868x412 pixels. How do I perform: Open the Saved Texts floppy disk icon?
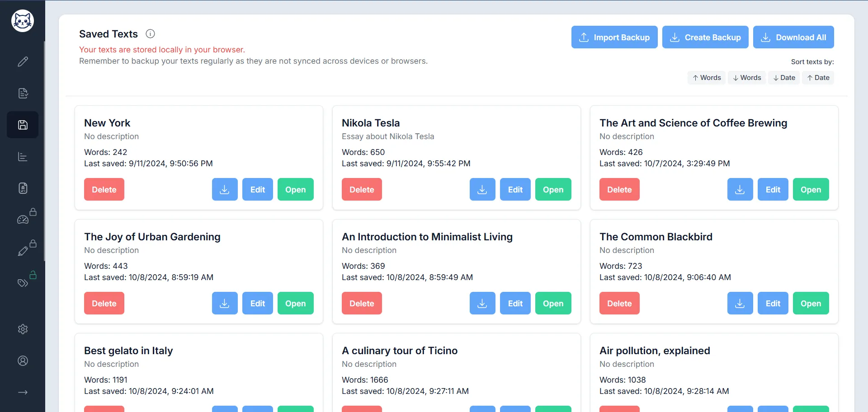23,125
